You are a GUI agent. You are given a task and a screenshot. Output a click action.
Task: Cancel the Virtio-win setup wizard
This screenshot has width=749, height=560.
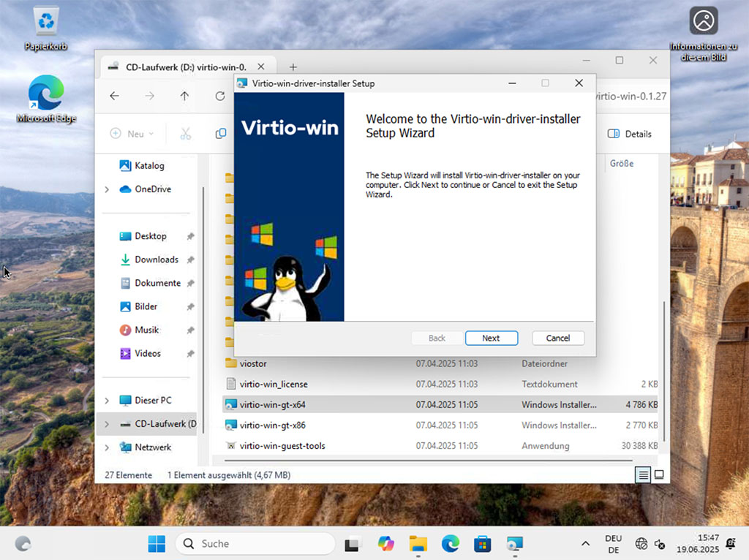[x=557, y=338]
